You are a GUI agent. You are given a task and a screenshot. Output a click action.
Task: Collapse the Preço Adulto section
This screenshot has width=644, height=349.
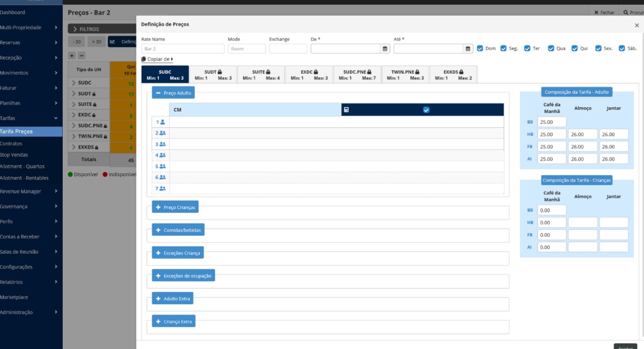click(173, 93)
